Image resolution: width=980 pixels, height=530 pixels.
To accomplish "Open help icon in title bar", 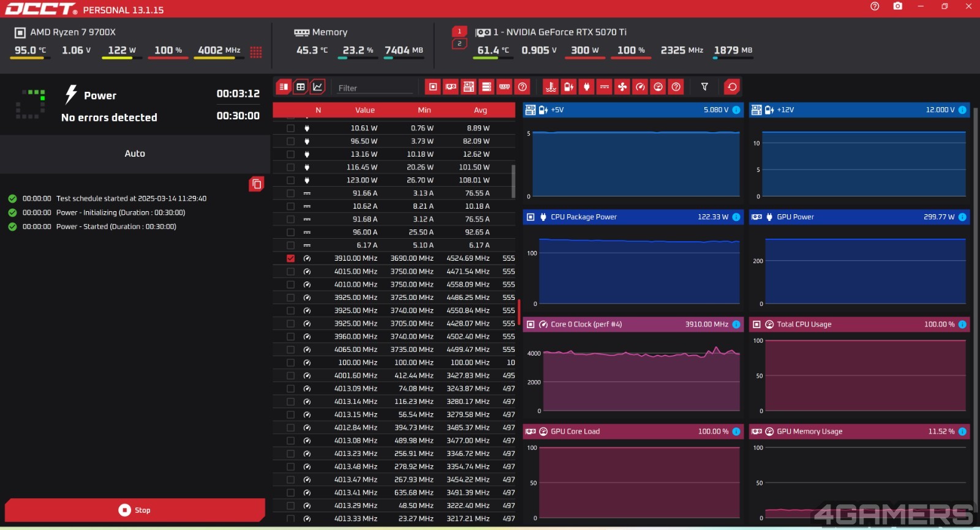I will 875,6.
